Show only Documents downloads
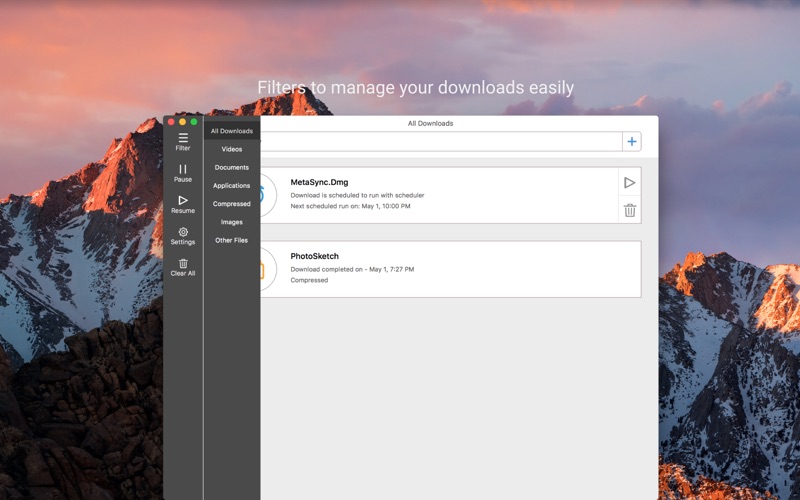The height and width of the screenshot is (500, 800). coord(231,167)
